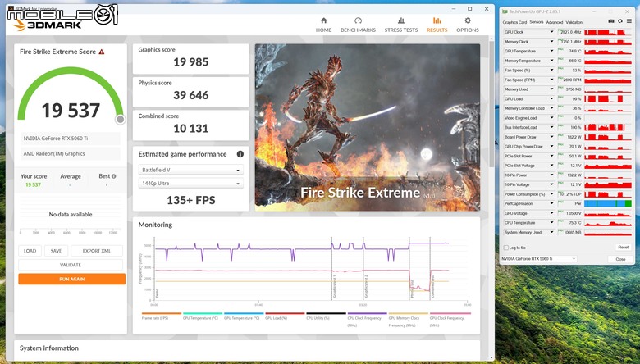This screenshot has width=640, height=364.
Task: Click the info icon beside Estimated game performance
Action: [240, 154]
